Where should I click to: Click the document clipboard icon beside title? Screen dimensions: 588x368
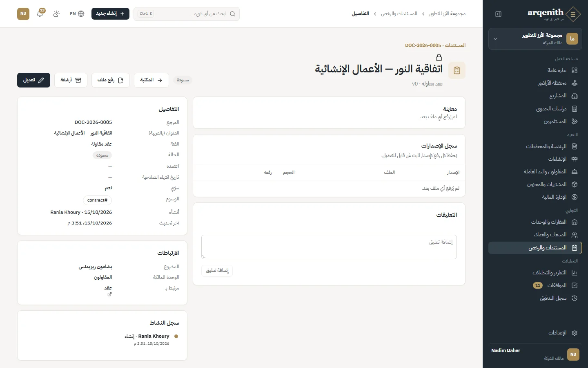pos(457,70)
